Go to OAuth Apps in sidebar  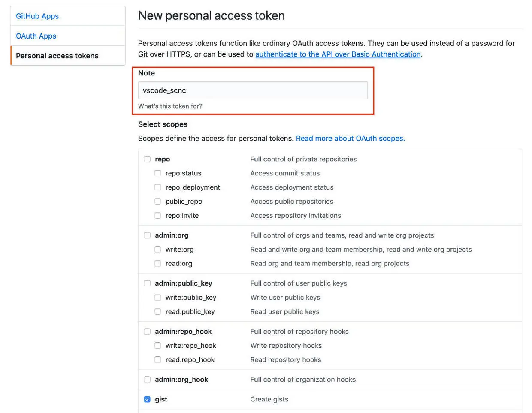[36, 36]
